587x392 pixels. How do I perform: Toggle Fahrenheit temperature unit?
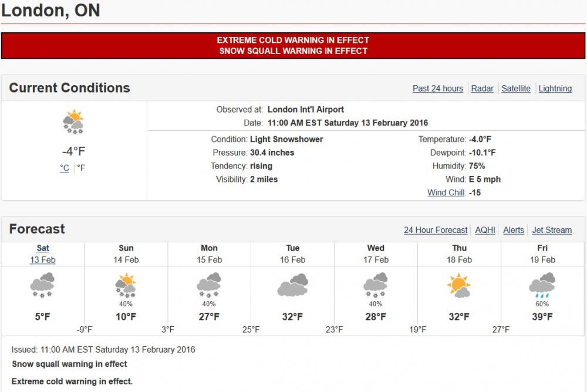(x=81, y=167)
